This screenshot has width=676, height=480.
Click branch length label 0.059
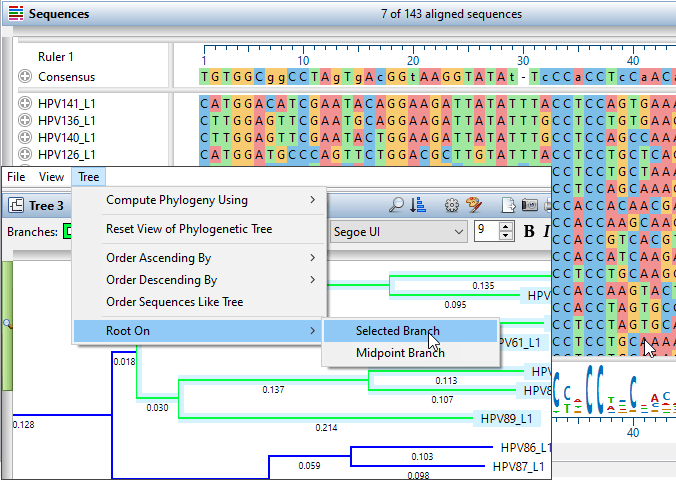pos(309,466)
